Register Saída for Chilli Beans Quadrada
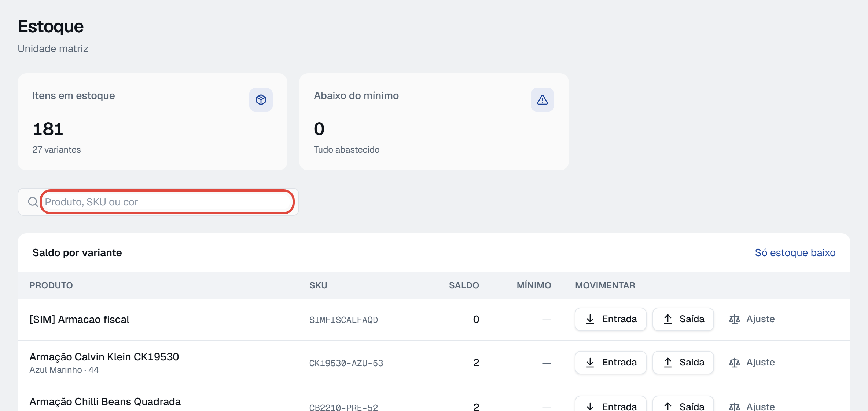Screen dimensions: 868x411 (683, 404)
